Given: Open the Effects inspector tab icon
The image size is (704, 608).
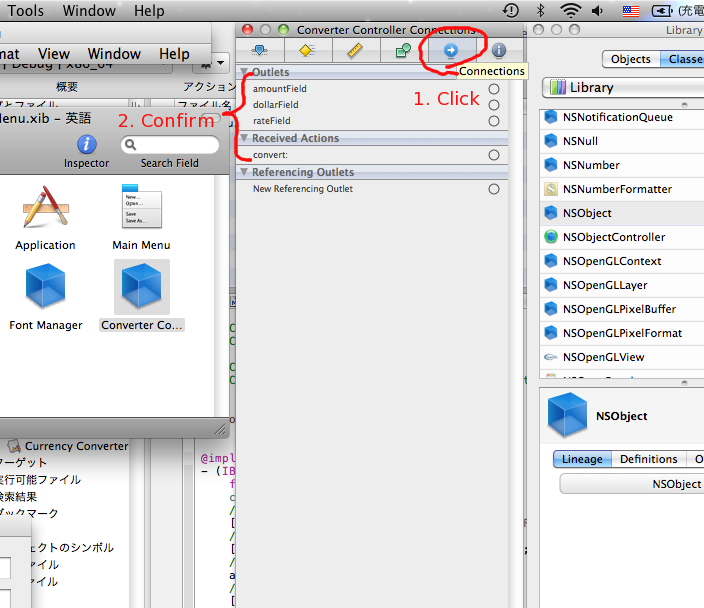Looking at the screenshot, I should 308,50.
